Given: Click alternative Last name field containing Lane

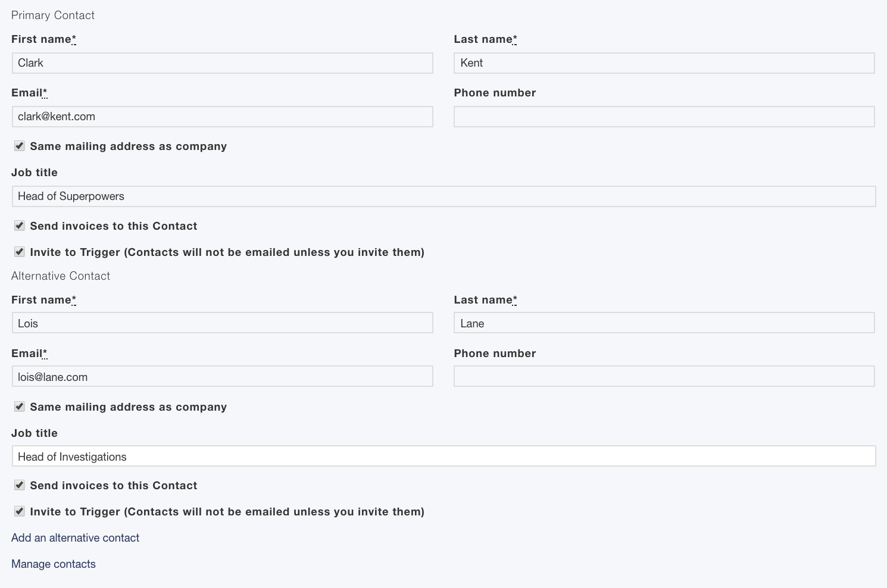Looking at the screenshot, I should (664, 323).
